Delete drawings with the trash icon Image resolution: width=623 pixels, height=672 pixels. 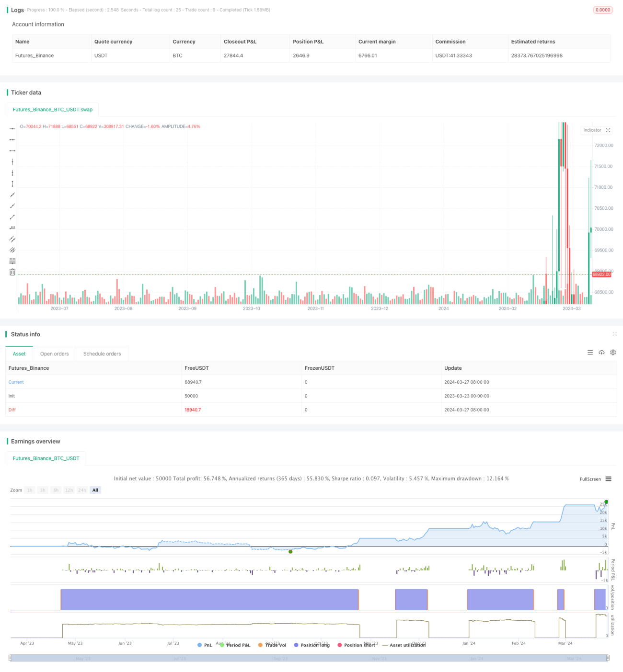click(12, 272)
